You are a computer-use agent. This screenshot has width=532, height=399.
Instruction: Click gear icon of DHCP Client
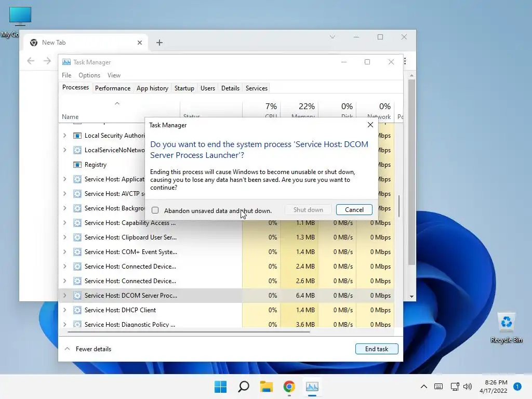point(77,310)
